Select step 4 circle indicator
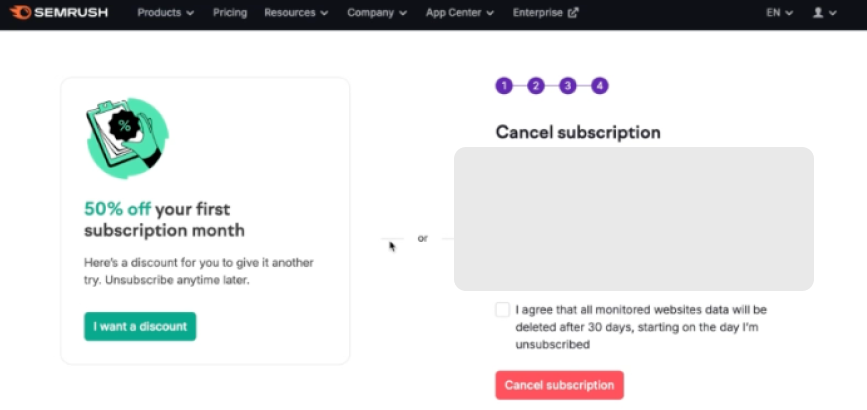Viewport: 867px width, 410px height. [600, 86]
